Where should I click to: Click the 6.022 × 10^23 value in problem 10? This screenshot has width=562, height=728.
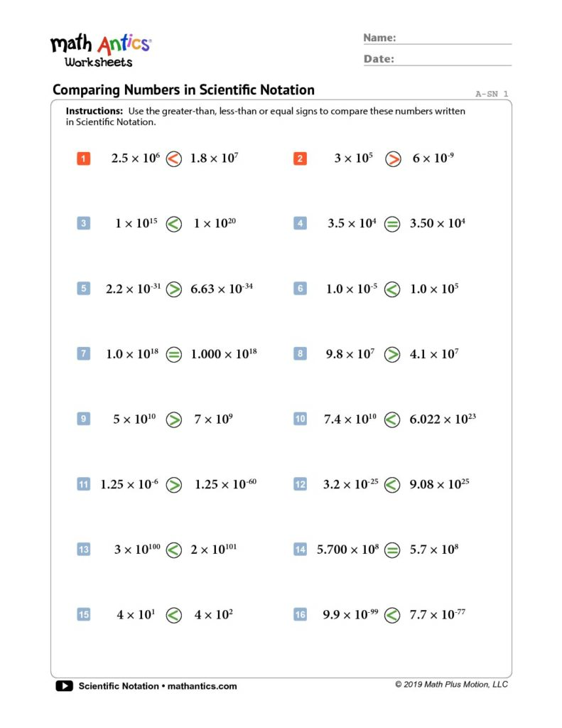coord(442,419)
